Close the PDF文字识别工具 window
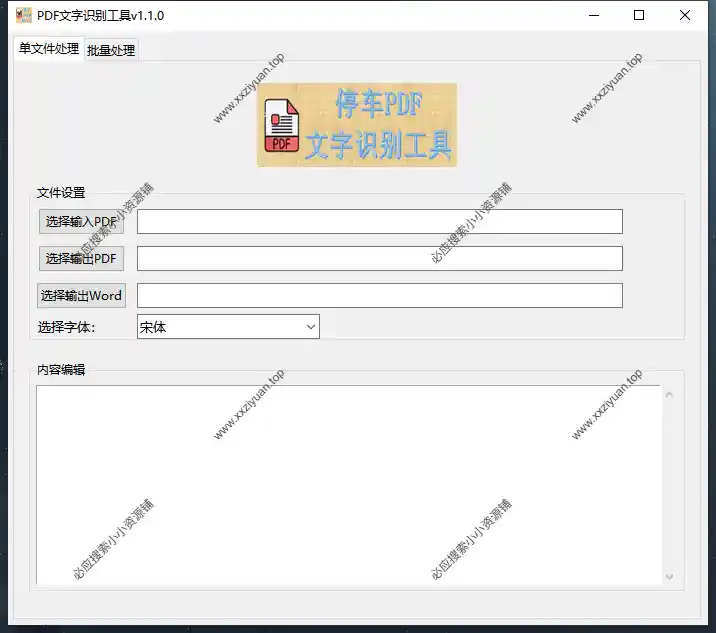The height and width of the screenshot is (633, 716). (x=685, y=15)
